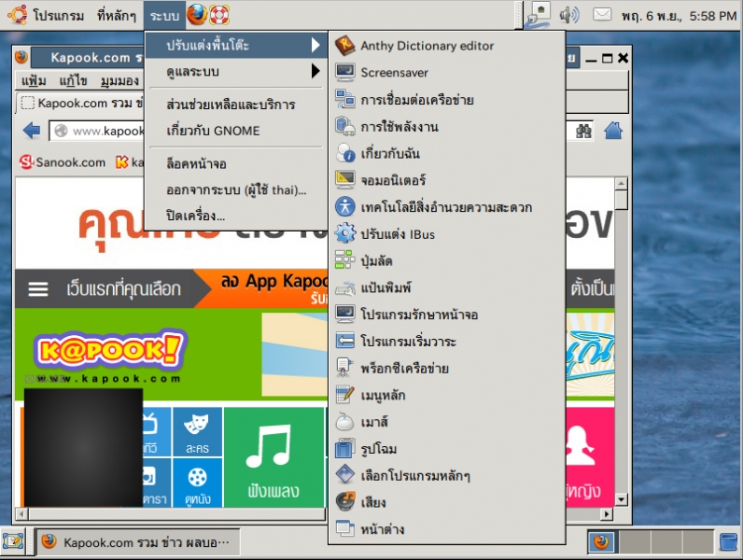743x560 pixels.
Task: Click Ubuntu logo in top panel
Action: 18,15
